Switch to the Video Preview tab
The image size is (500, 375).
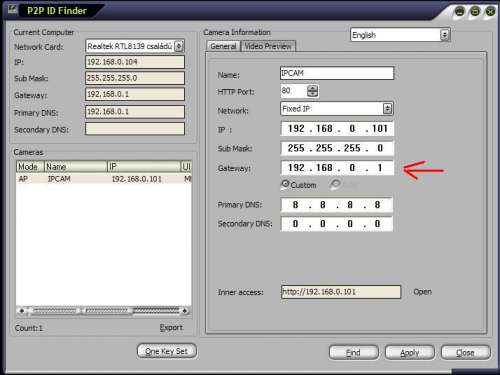click(268, 46)
